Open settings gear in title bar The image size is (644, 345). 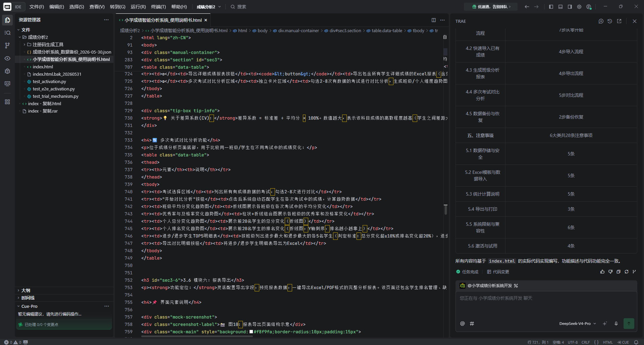pos(579,7)
